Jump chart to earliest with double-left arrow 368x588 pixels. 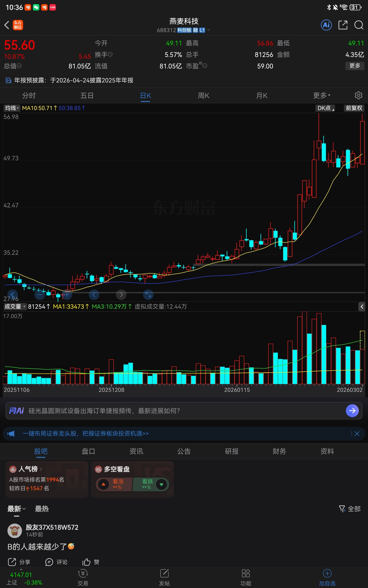click(12, 295)
